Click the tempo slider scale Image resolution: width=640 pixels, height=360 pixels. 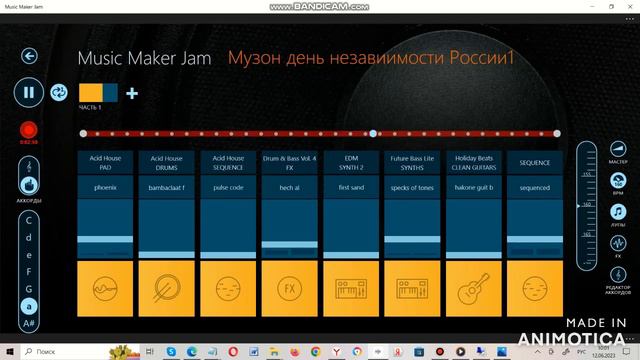[x=587, y=206]
